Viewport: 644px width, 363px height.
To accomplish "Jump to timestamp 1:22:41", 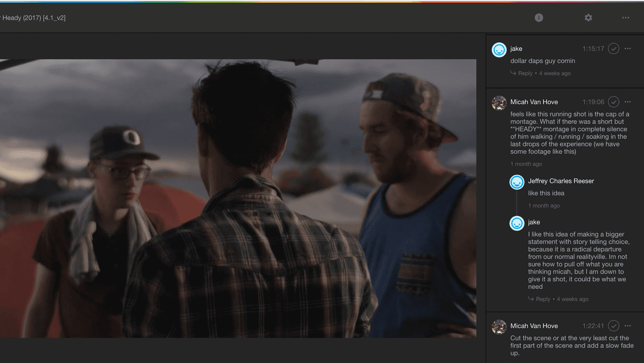I will 593,326.
